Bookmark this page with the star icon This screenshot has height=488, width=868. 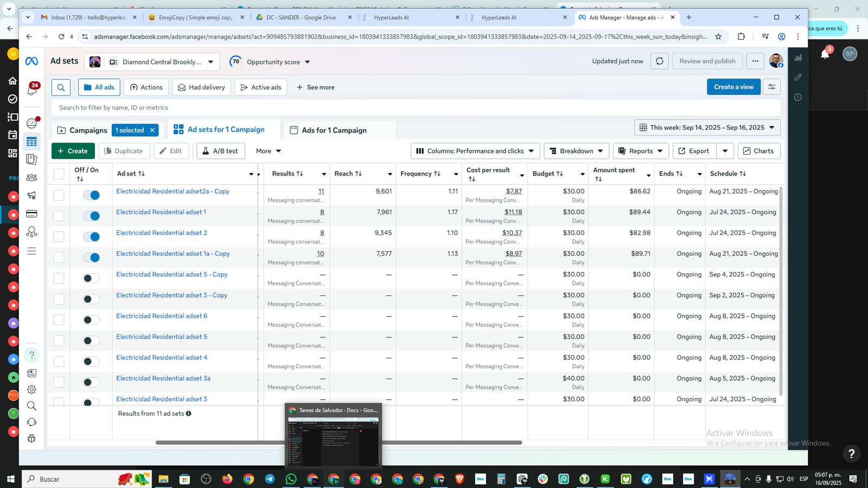click(718, 37)
